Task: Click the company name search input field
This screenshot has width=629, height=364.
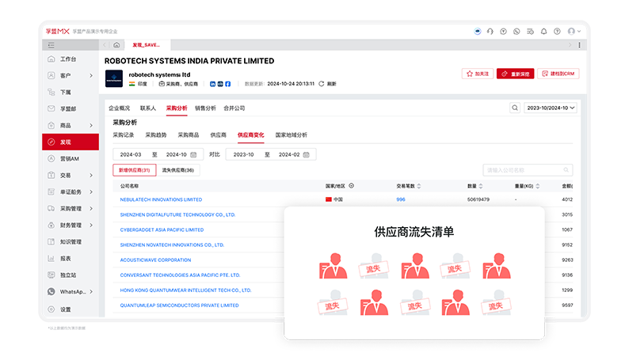Action: tap(527, 170)
